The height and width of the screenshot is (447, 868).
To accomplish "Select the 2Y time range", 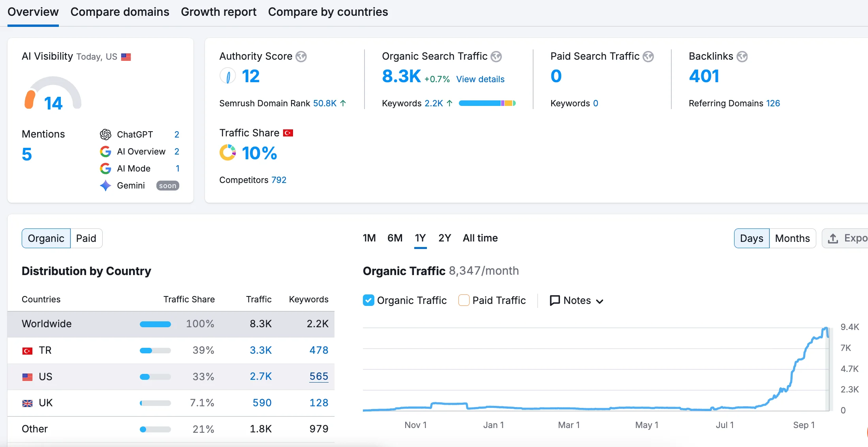I will tap(444, 238).
